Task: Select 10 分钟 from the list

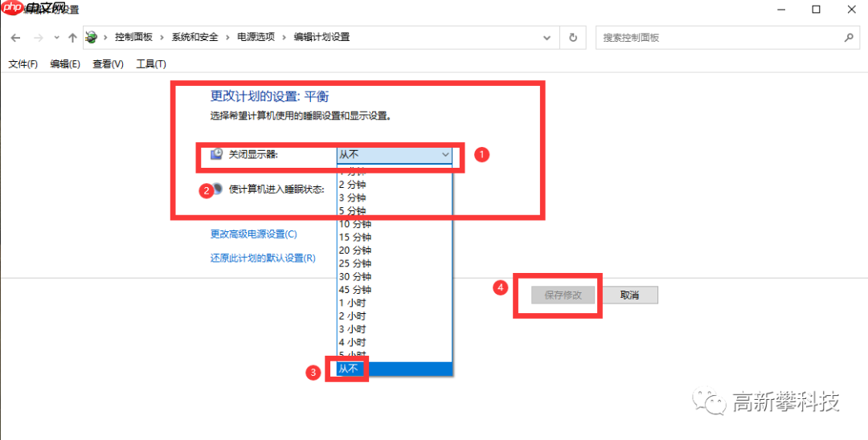Action: pos(395,224)
